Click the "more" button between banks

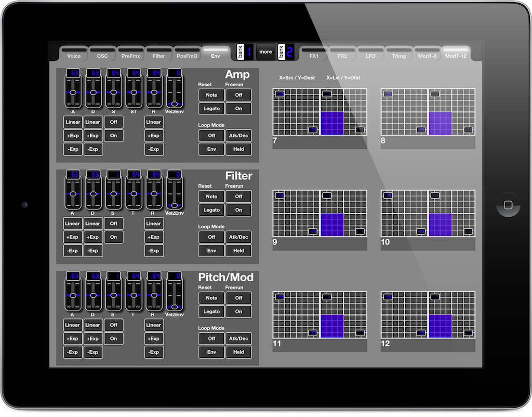pos(265,51)
